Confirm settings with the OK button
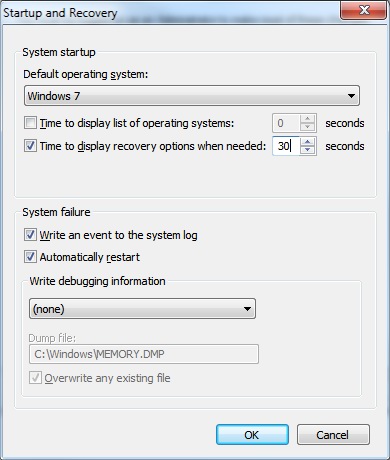Viewport: 390px width, 460px height. (x=252, y=435)
